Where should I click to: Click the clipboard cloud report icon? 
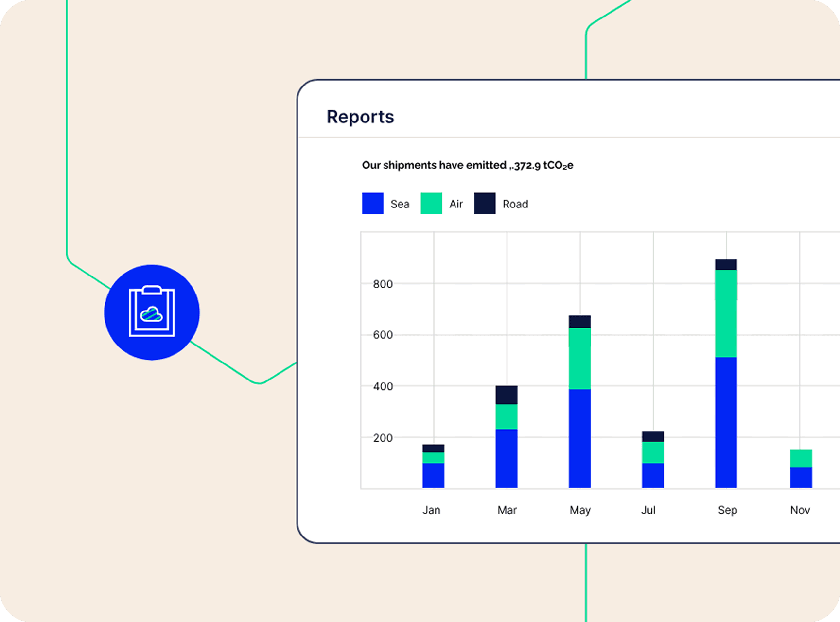(x=152, y=312)
